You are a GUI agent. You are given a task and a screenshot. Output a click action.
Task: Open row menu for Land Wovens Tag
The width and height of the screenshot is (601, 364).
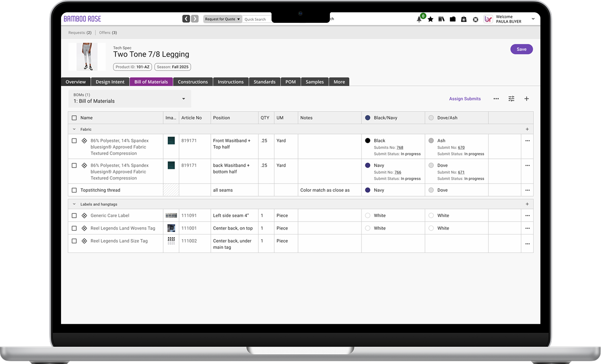[528, 228]
